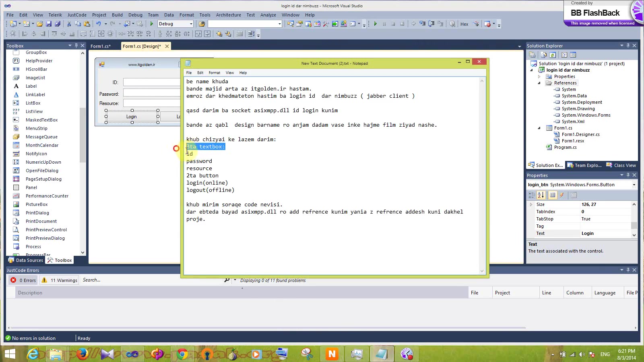
Task: Click the Save All toolbar icon
Action: [x=58, y=24]
